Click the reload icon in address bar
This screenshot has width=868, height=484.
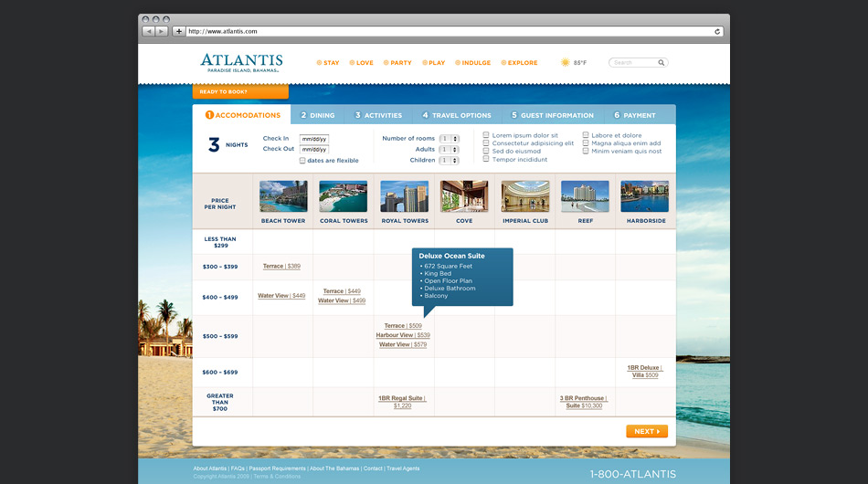(x=717, y=32)
